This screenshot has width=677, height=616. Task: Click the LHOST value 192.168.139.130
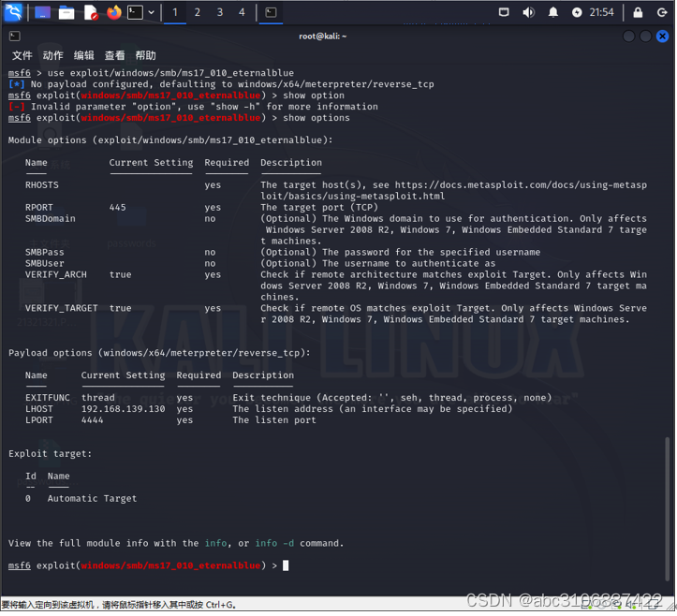click(123, 409)
